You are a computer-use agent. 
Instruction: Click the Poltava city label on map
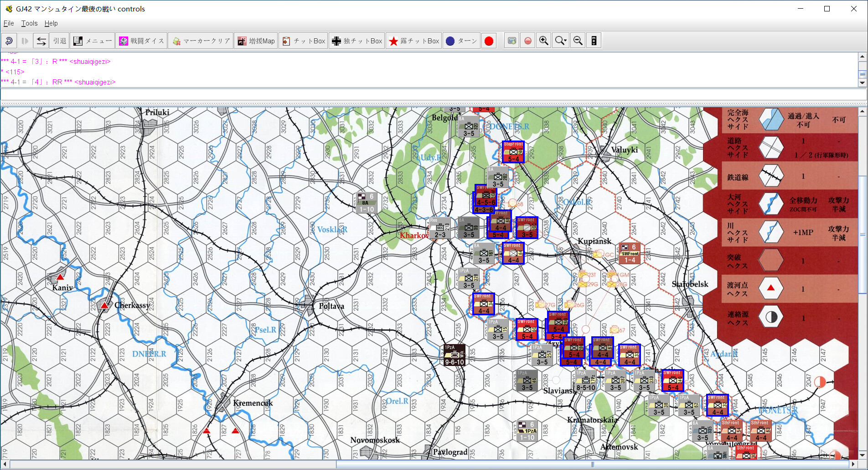[331, 306]
